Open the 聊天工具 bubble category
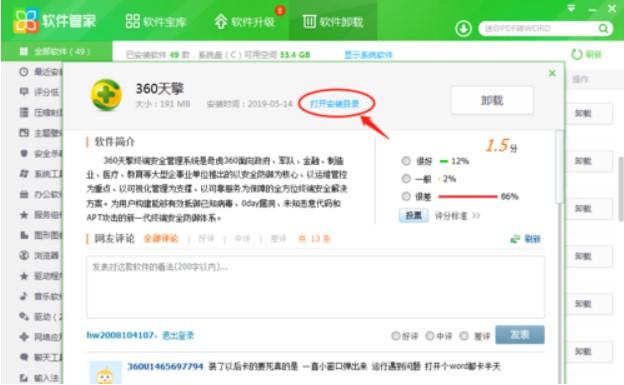 click(x=40, y=357)
